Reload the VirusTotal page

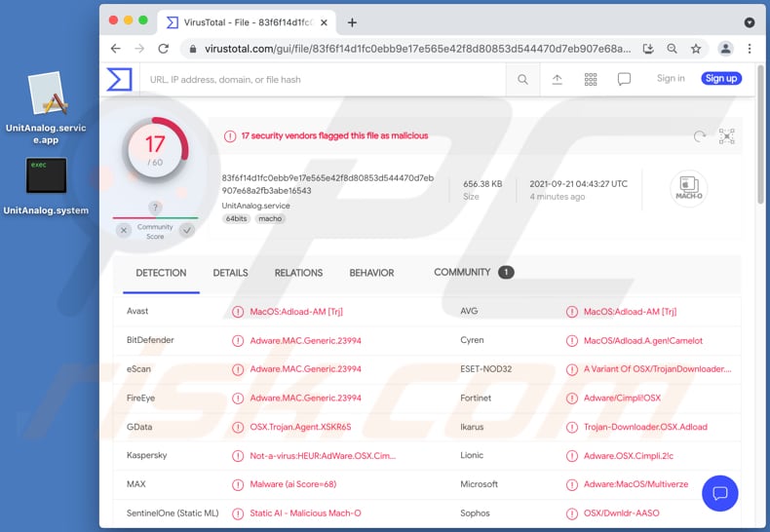pos(164,49)
